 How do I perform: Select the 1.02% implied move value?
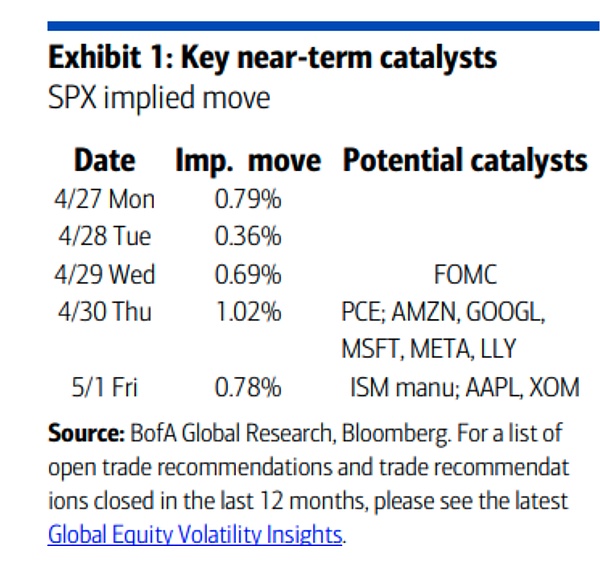click(248, 311)
